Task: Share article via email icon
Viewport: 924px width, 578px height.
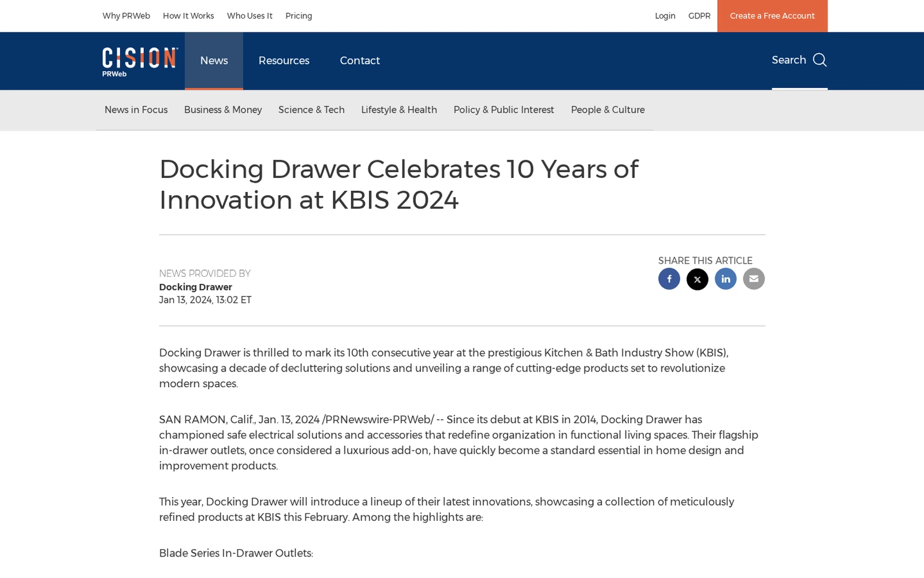Action: point(754,279)
